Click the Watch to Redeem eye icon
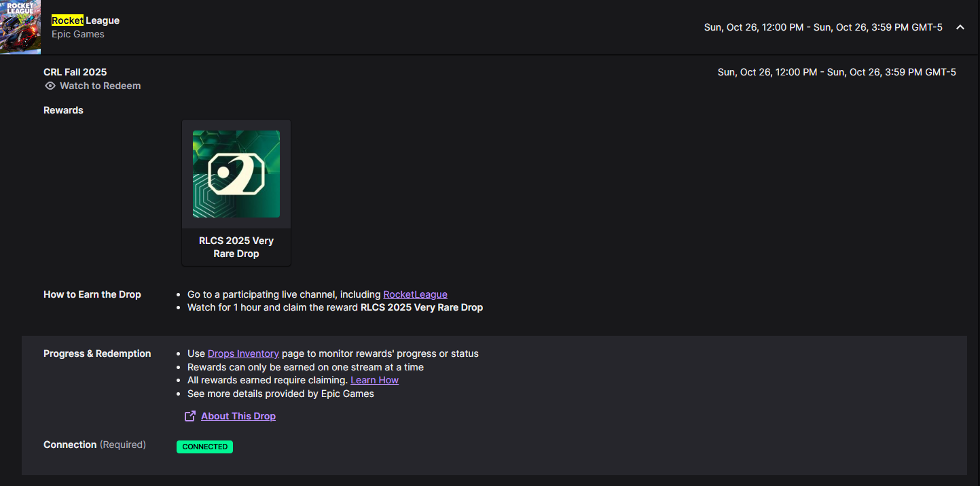980x486 pixels. coord(50,86)
